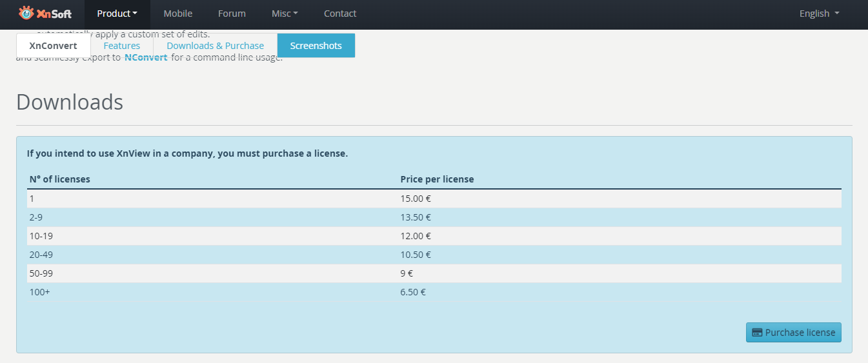Go to the Mobile page
This screenshot has height=363, width=868.
(177, 14)
